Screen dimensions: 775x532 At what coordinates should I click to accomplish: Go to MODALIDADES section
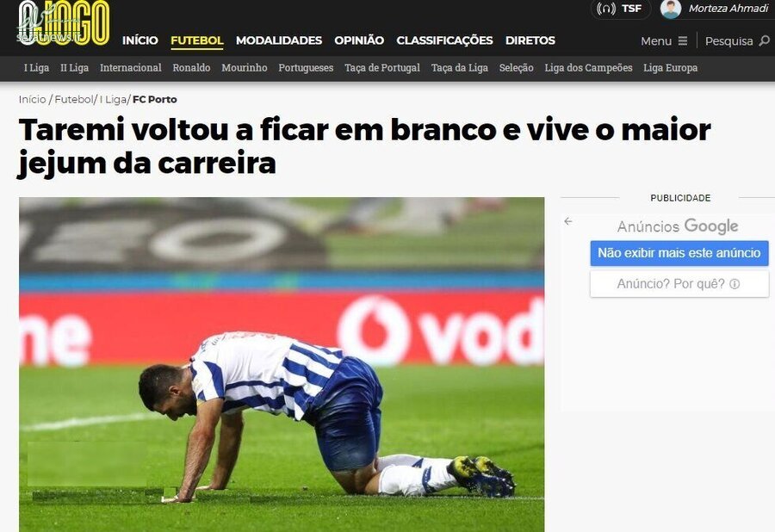(279, 40)
